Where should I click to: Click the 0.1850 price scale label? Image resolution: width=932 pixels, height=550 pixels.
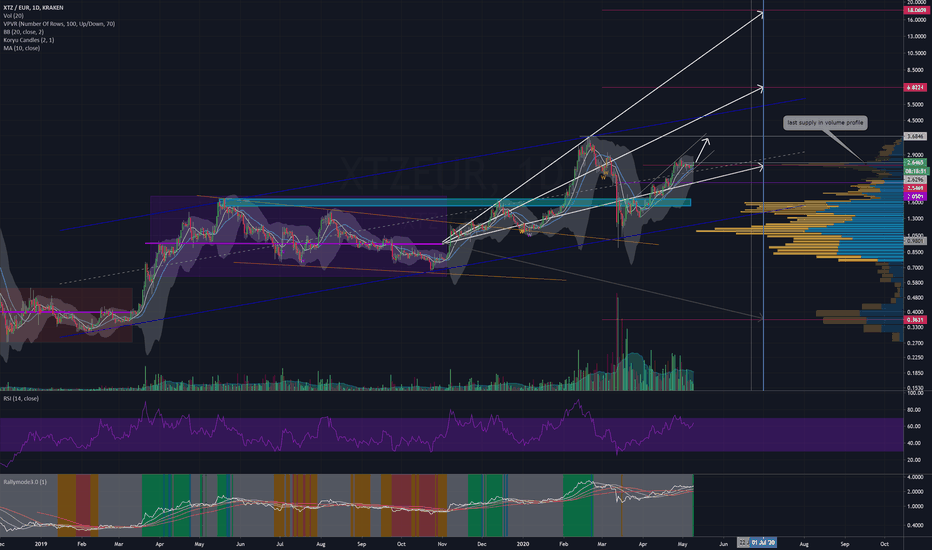916,373
